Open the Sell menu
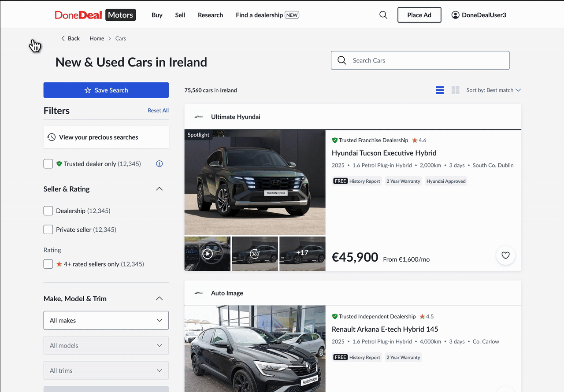564x392 pixels. coord(180,15)
